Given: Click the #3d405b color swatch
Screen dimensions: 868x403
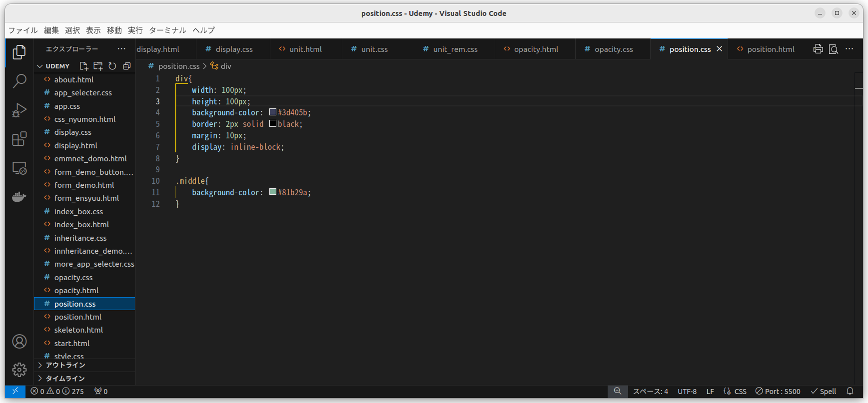Looking at the screenshot, I should click(273, 112).
